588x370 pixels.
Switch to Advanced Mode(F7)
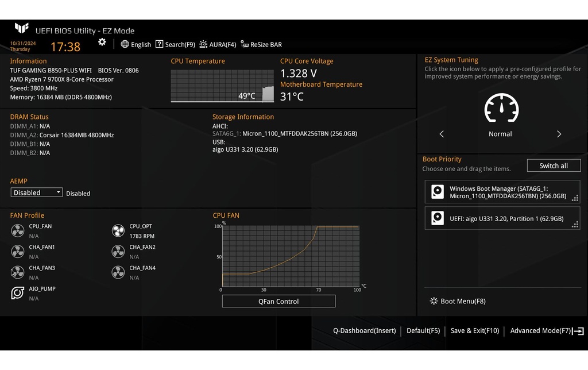coord(540,330)
